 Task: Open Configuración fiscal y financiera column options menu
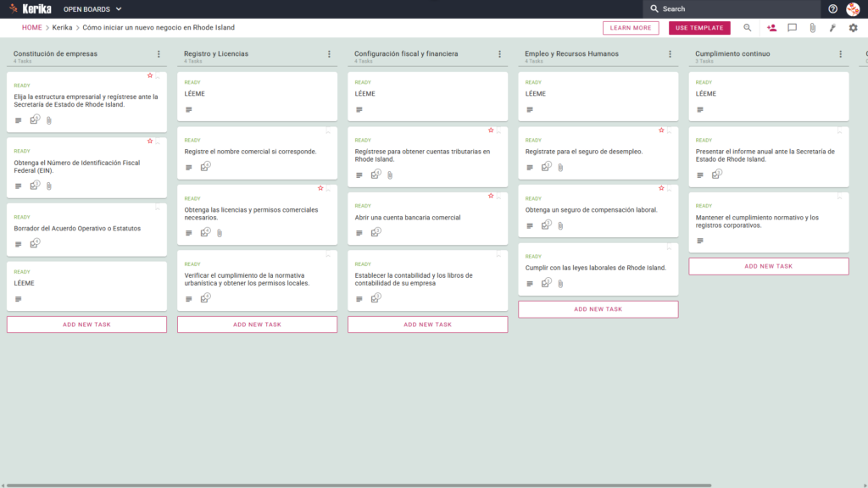pos(500,54)
